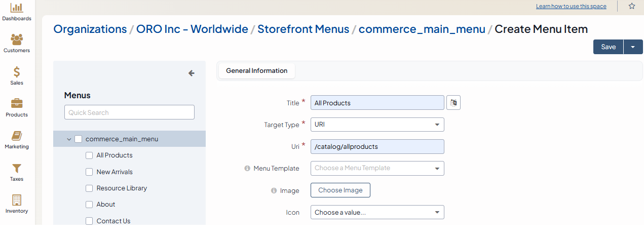Open the Save button dropdown arrow
This screenshot has width=644, height=241.
point(633,47)
